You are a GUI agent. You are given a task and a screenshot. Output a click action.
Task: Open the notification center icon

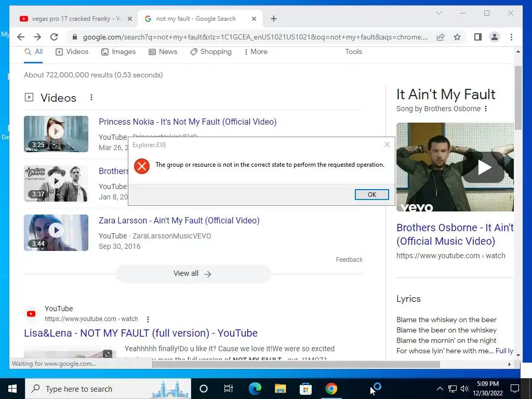click(515, 389)
